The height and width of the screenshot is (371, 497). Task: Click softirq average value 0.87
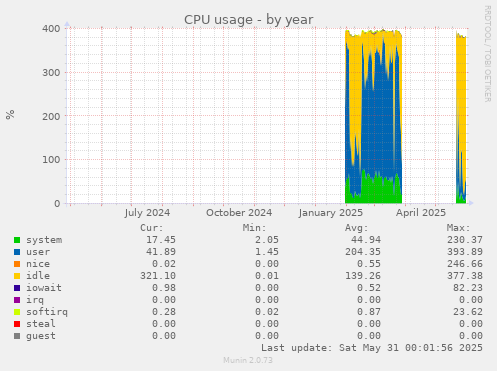[369, 312]
